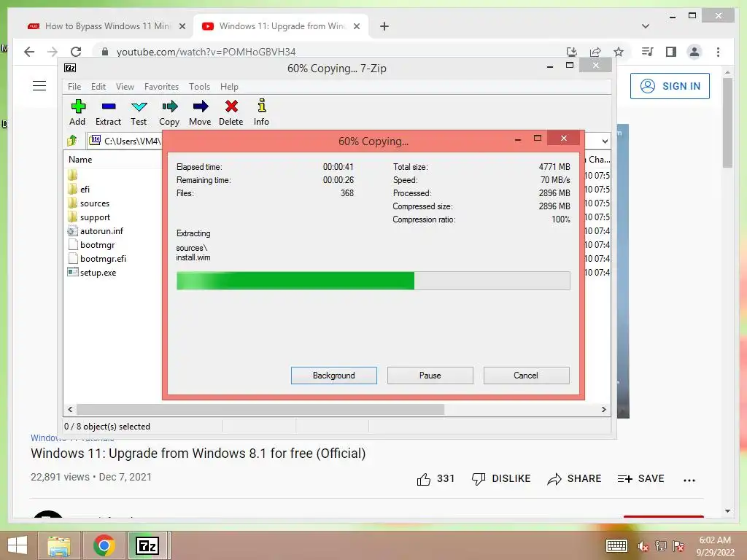Viewport: 747px width, 560px height.
Task: Select the support folder
Action: tap(89, 217)
